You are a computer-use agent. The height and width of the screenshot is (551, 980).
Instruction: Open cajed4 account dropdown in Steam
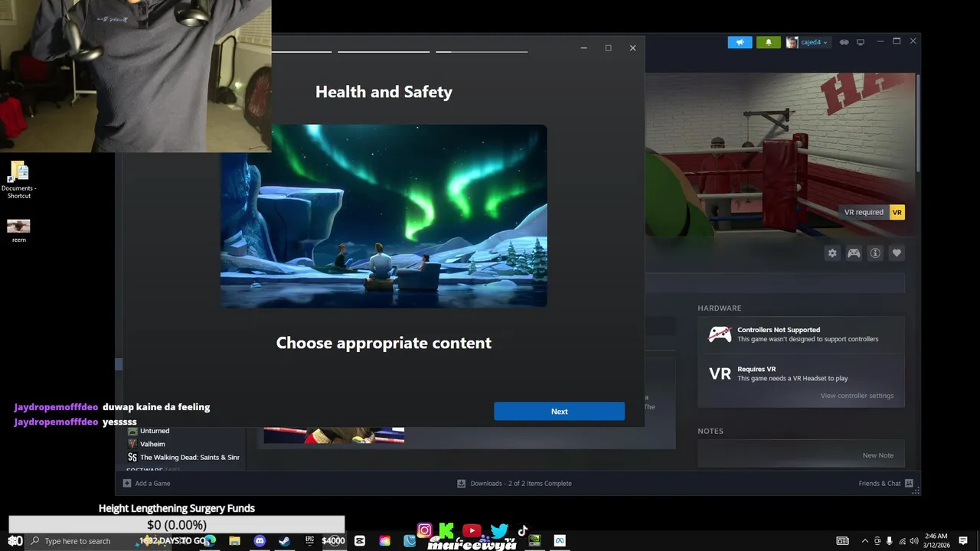click(x=807, y=42)
